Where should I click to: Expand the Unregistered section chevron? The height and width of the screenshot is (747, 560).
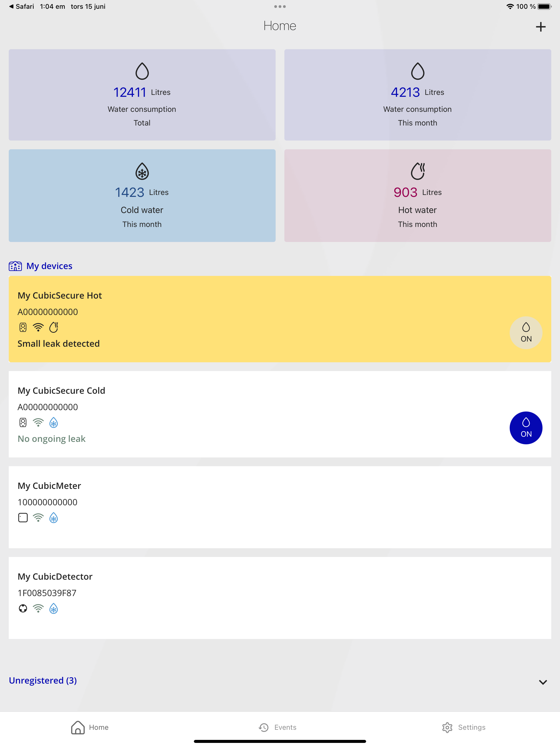(x=542, y=682)
